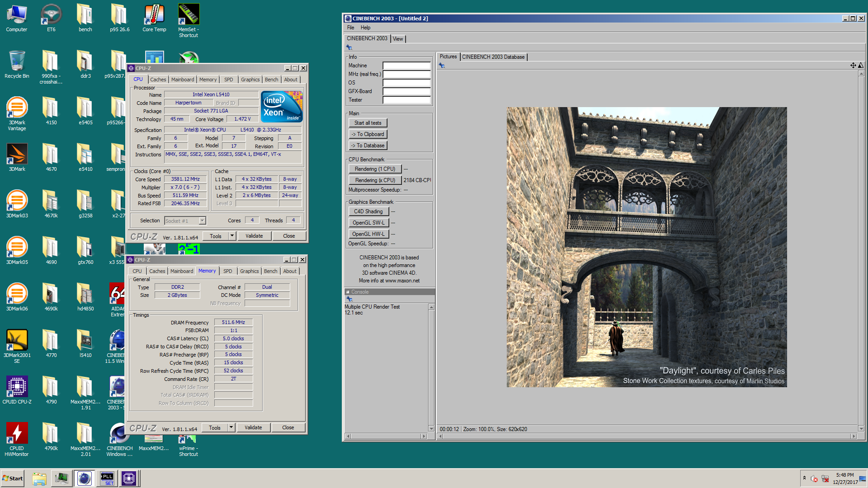Click the system clock in tray

point(845,479)
